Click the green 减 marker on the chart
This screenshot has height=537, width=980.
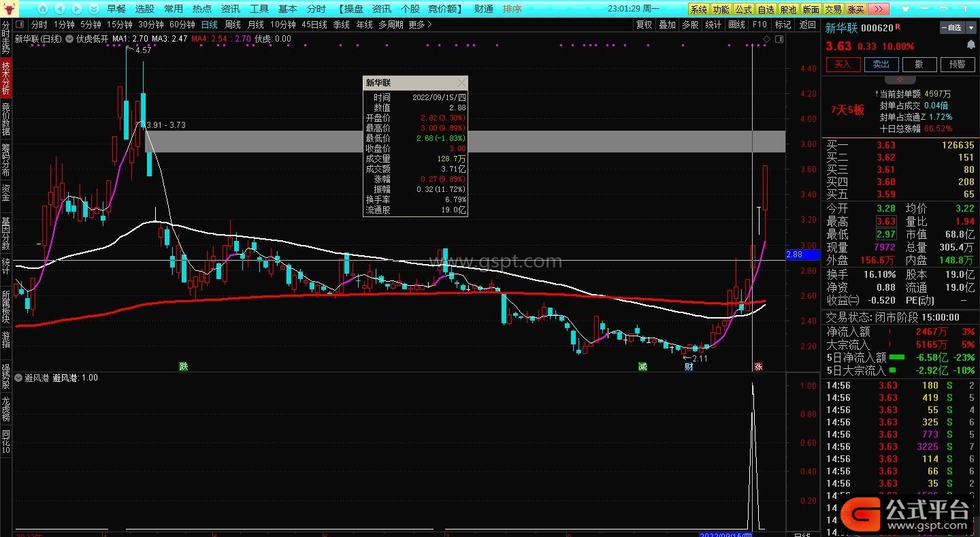(x=642, y=366)
